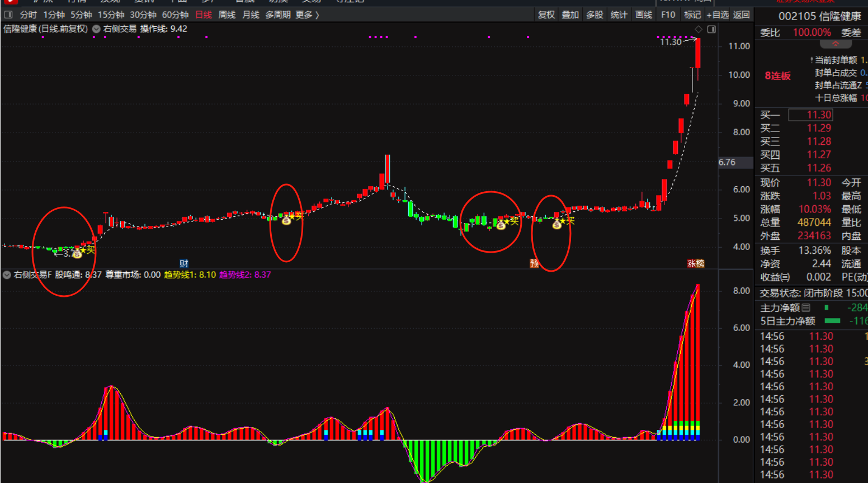
Task: Click the diamond icon at chart top-right
Action: coord(699,29)
